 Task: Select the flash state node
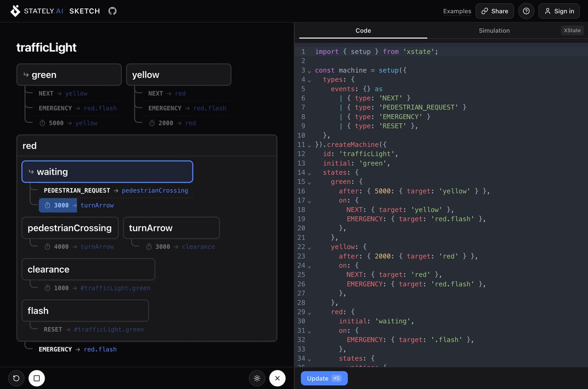click(85, 311)
